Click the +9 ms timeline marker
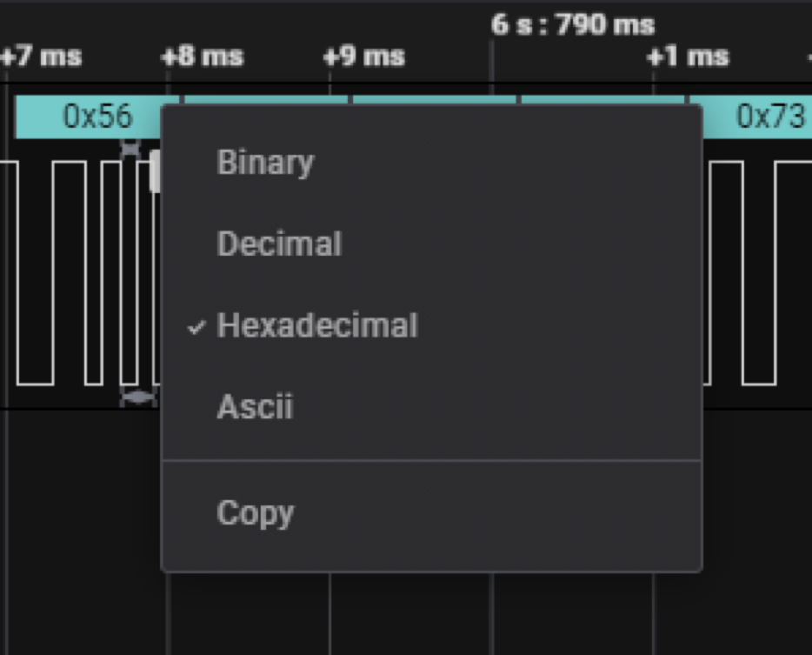This screenshot has height=655, width=812. click(364, 57)
